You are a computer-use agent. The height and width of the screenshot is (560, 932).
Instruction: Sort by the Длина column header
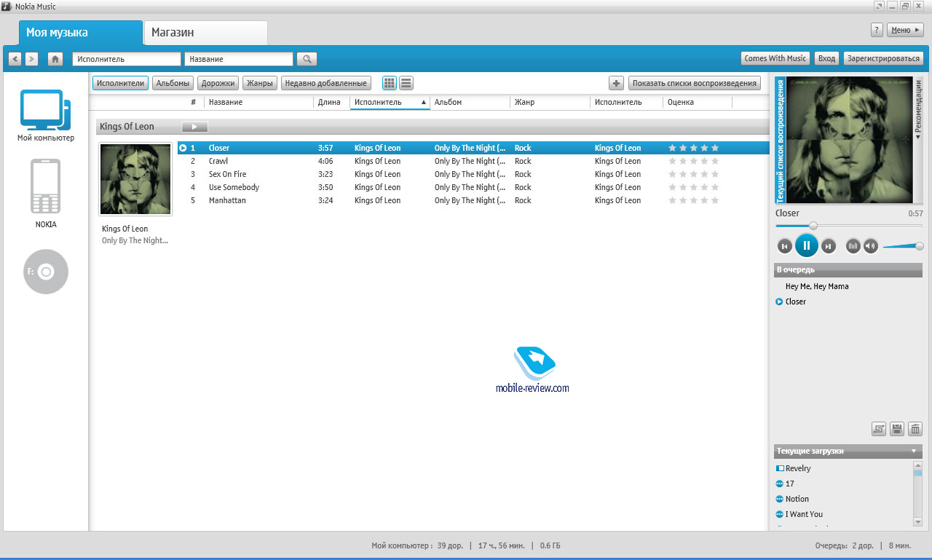(x=331, y=103)
